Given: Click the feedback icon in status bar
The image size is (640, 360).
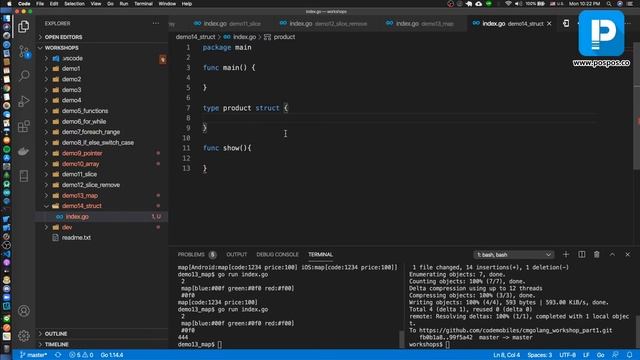Looking at the screenshot, I should pos(615,355).
